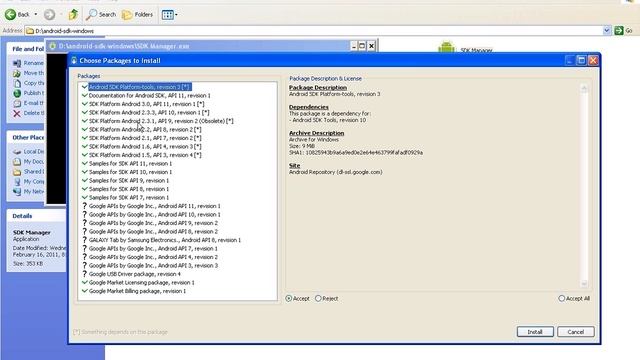Screen dimensions: 640x360
Task: Select Google APIs Android API 7 package
Action: click(153, 249)
